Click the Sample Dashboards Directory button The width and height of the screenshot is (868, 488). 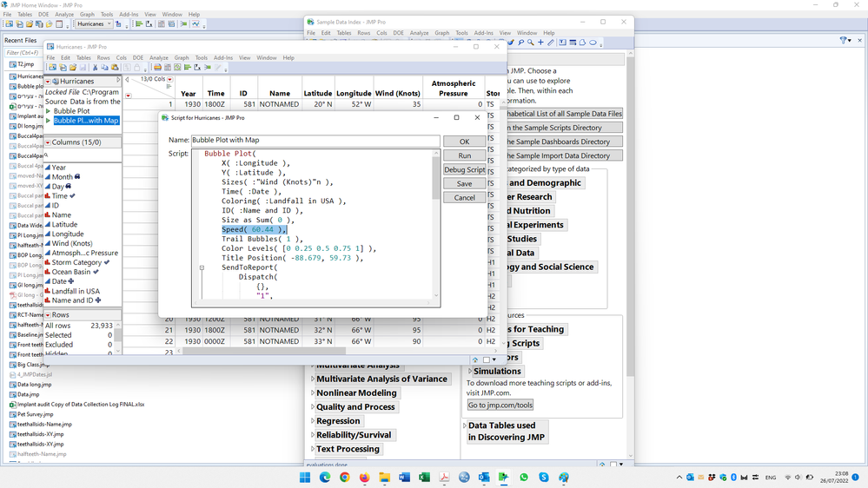(563, 142)
